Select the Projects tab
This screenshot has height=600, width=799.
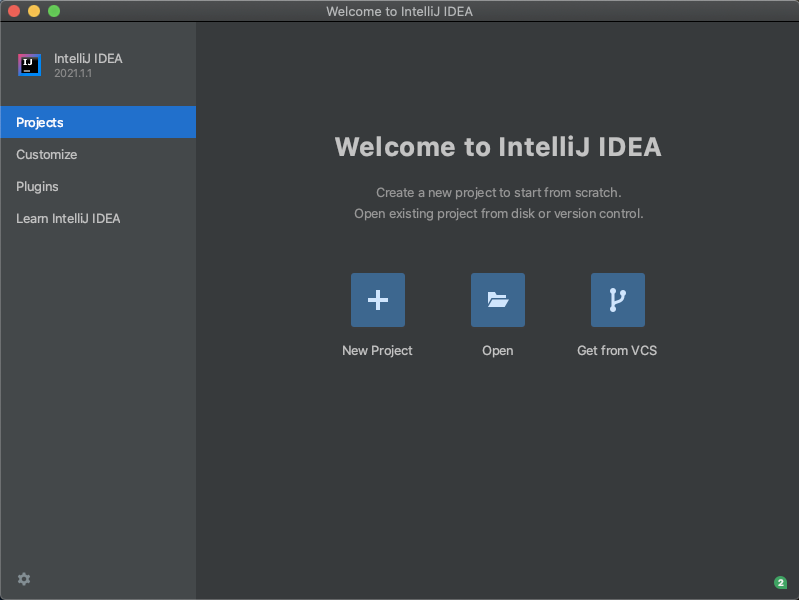(x=98, y=122)
